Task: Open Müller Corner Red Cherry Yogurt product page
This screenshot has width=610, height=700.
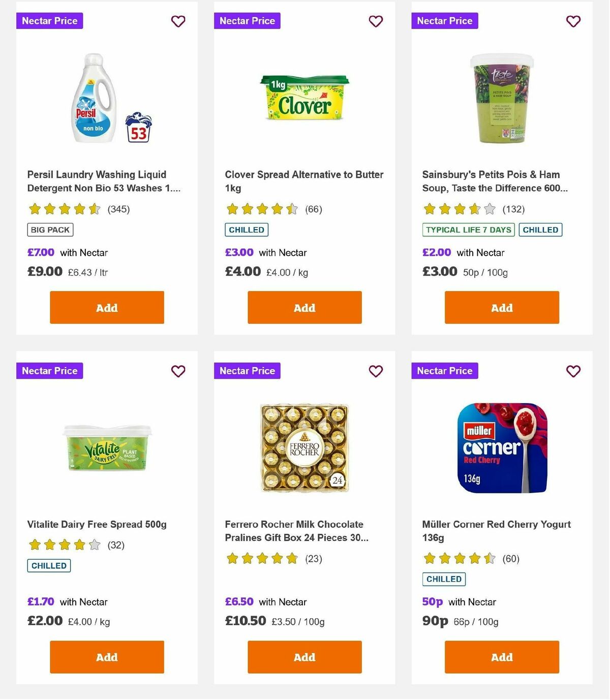Action: point(497,531)
